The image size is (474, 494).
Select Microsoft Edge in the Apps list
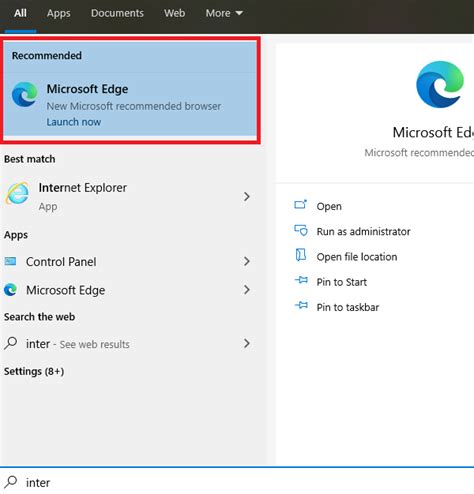(130, 290)
